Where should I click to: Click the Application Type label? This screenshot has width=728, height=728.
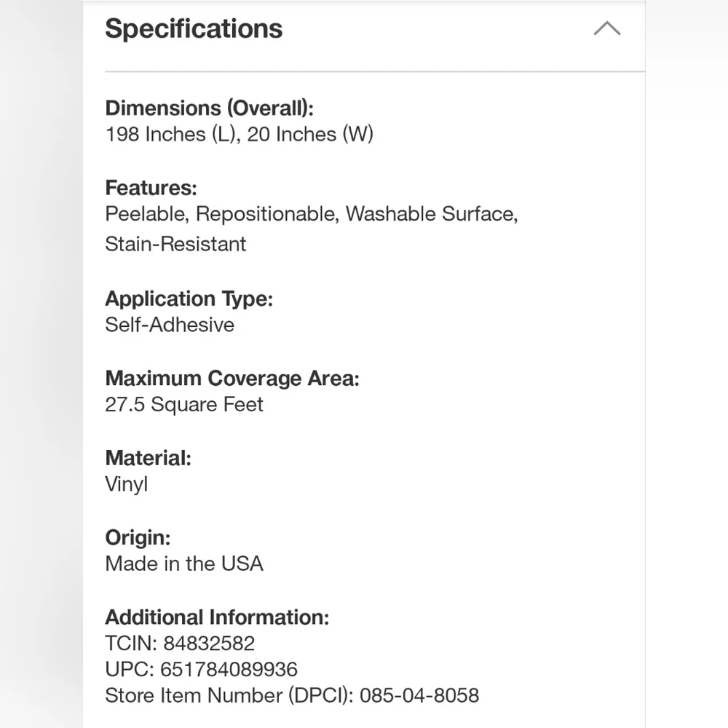(x=189, y=298)
